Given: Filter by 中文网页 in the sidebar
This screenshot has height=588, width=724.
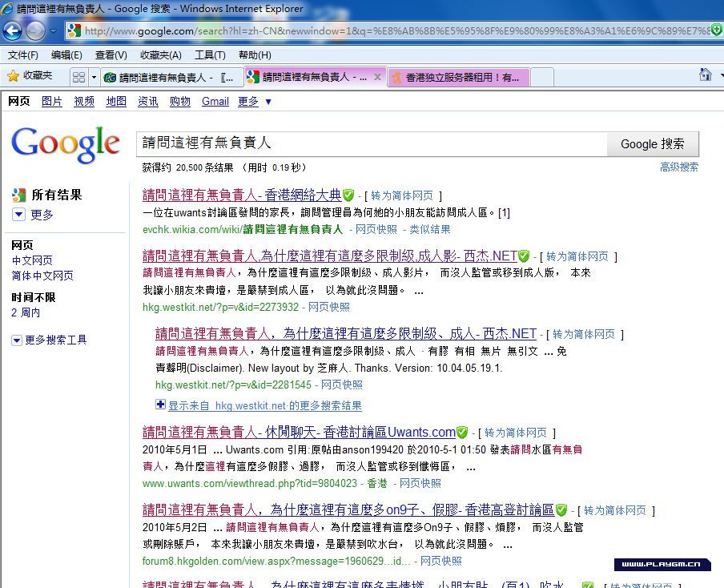Looking at the screenshot, I should pyautogui.click(x=32, y=260).
